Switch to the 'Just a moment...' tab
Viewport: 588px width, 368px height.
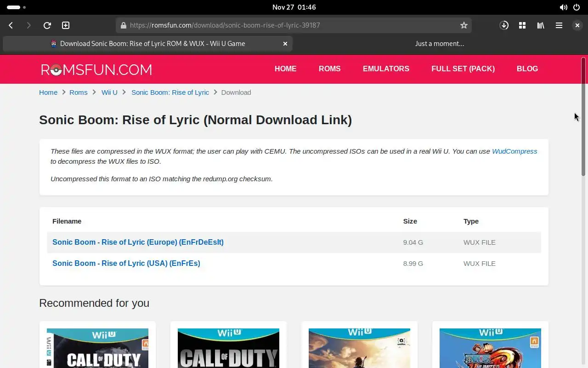pyautogui.click(x=440, y=44)
